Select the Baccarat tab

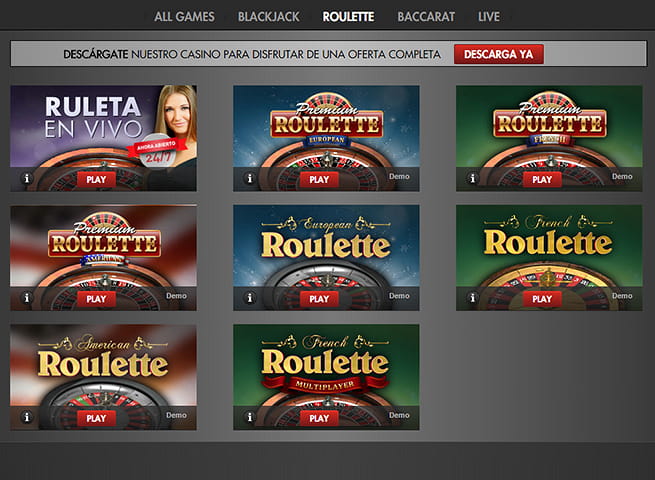(426, 17)
